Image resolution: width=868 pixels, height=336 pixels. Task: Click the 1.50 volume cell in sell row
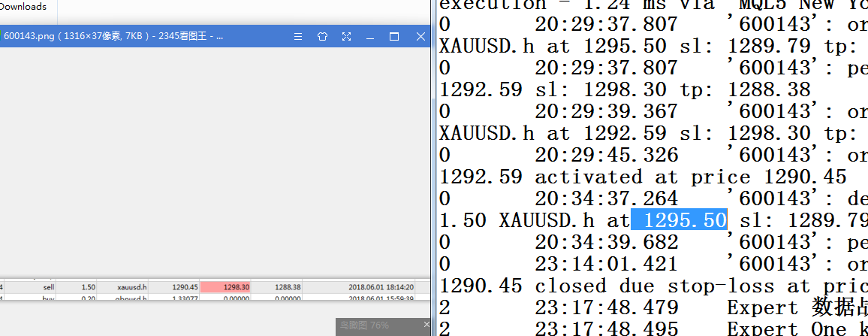88,287
